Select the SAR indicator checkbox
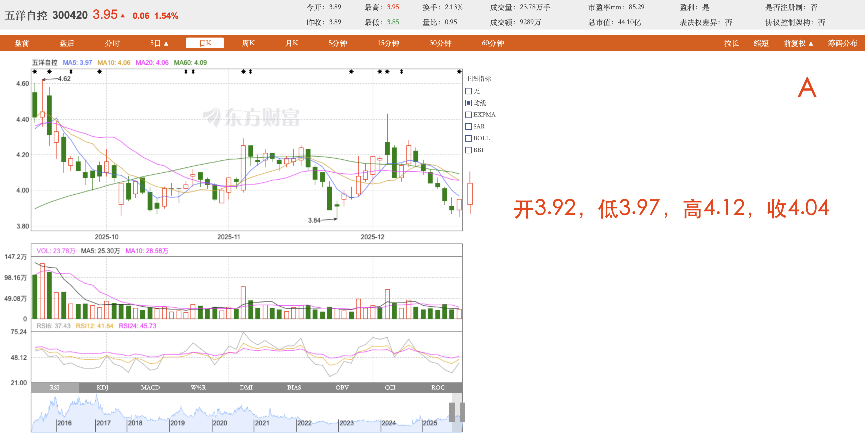This screenshot has width=868, height=435. (468, 127)
